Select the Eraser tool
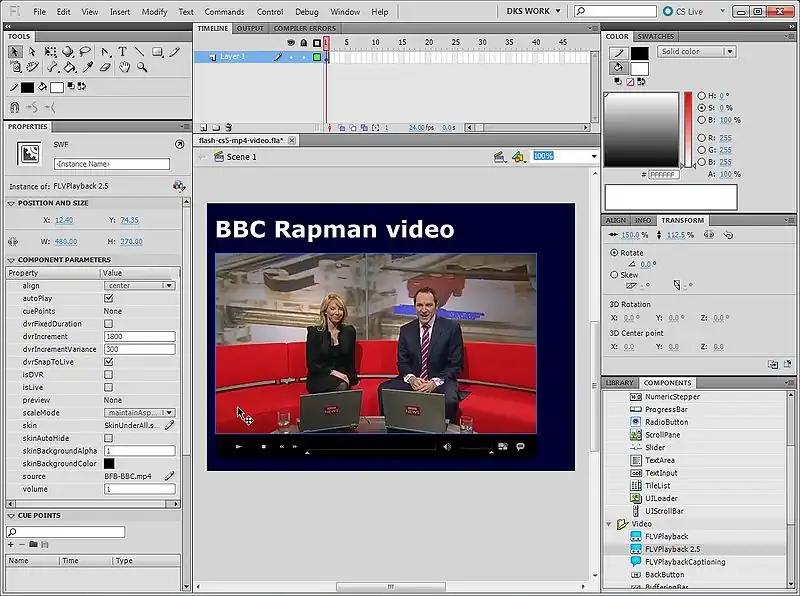Viewport: 800px width, 596px height. pos(105,68)
